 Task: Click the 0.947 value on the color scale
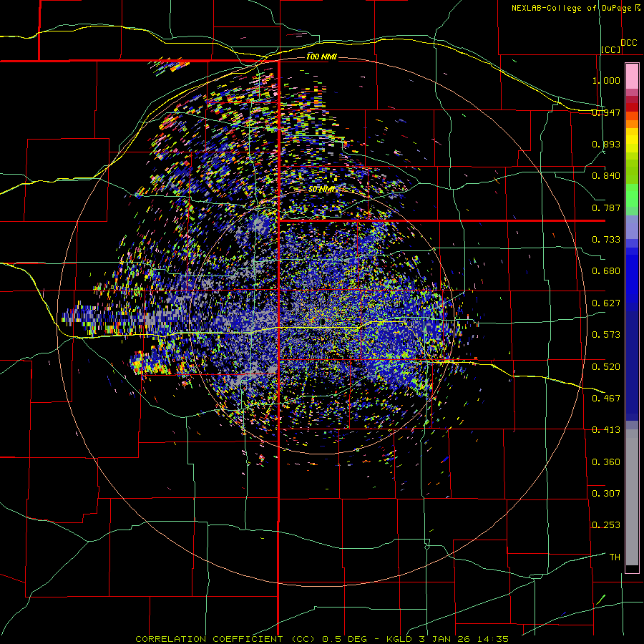pyautogui.click(x=606, y=112)
